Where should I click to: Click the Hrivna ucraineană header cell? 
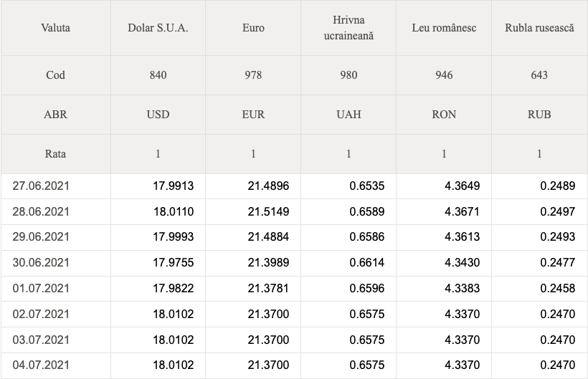click(348, 28)
